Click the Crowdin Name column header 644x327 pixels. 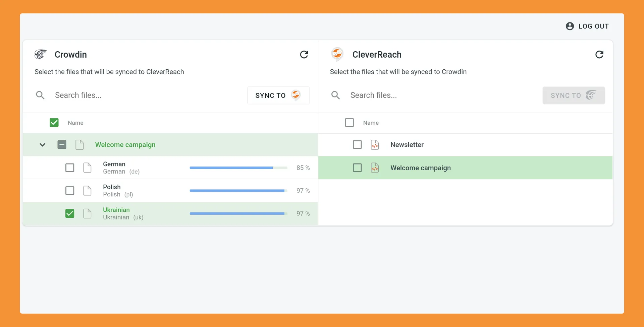click(75, 123)
